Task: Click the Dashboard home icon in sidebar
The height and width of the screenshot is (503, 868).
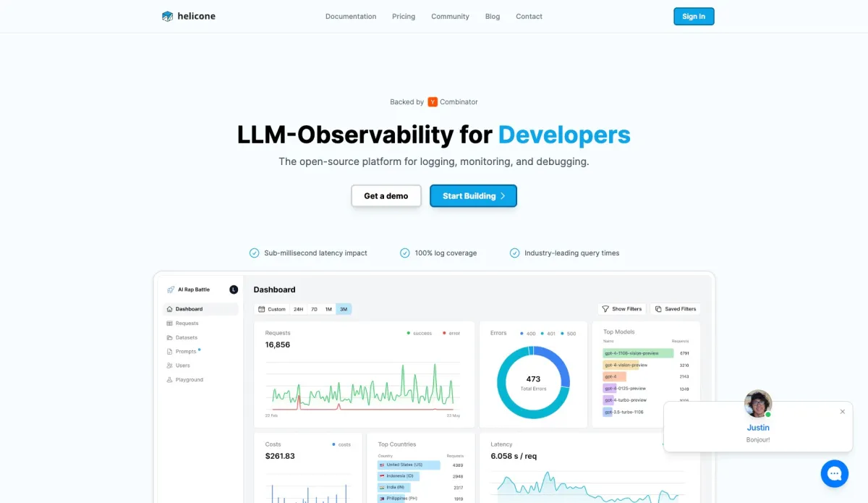Action: pyautogui.click(x=170, y=309)
